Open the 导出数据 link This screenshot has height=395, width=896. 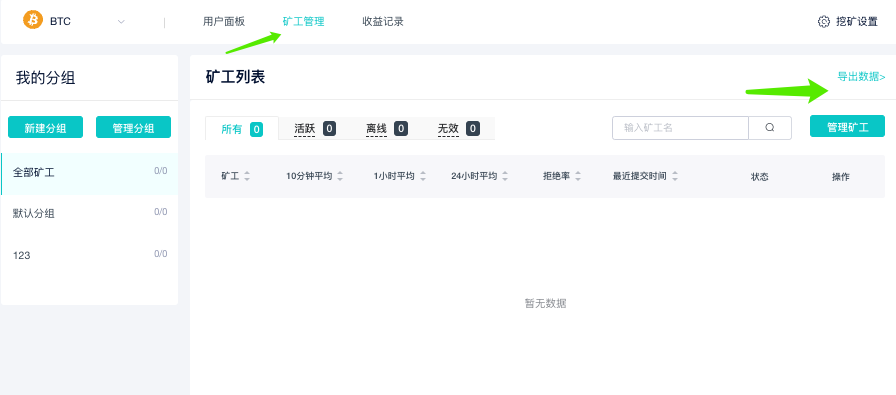tap(861, 77)
